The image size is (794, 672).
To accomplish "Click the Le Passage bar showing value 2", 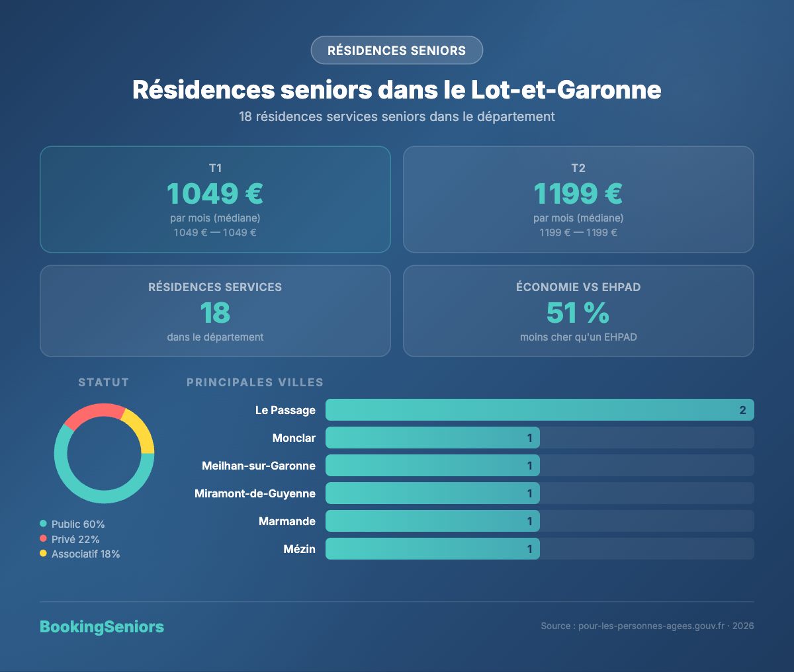I will pos(539,409).
